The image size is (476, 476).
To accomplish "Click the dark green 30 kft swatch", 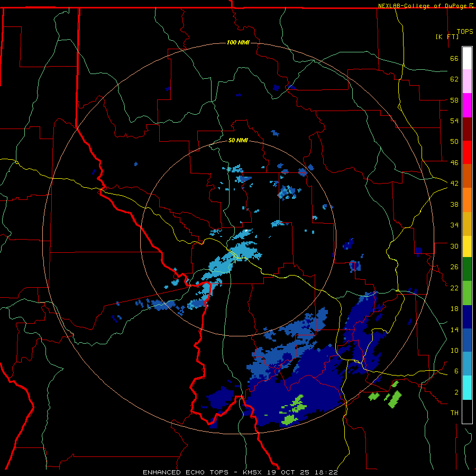I will coord(467,269).
